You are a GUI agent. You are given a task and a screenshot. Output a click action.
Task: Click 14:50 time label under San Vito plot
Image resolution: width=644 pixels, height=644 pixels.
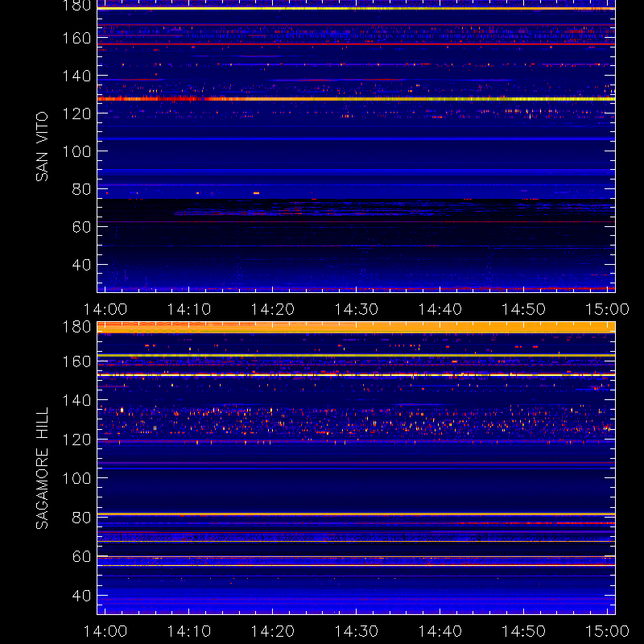[x=524, y=309]
